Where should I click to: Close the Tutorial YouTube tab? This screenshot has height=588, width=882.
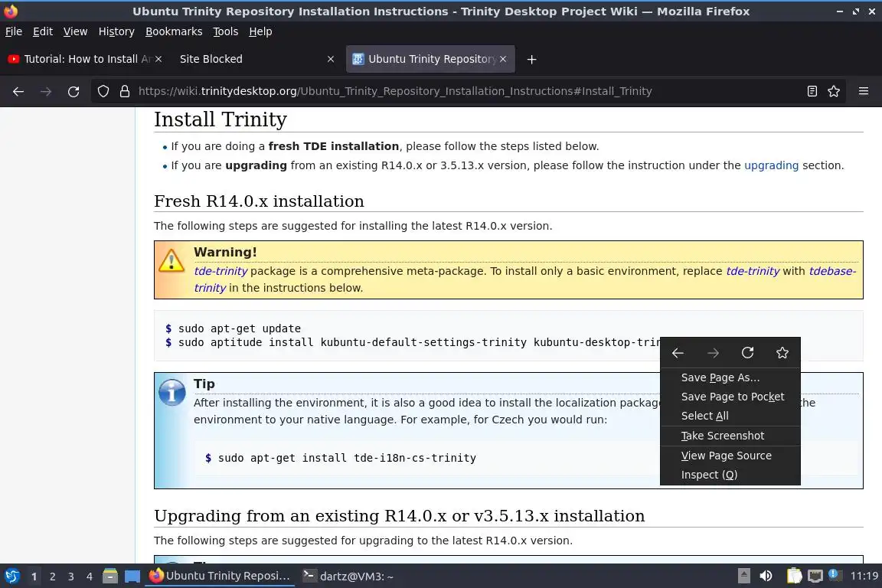point(158,59)
